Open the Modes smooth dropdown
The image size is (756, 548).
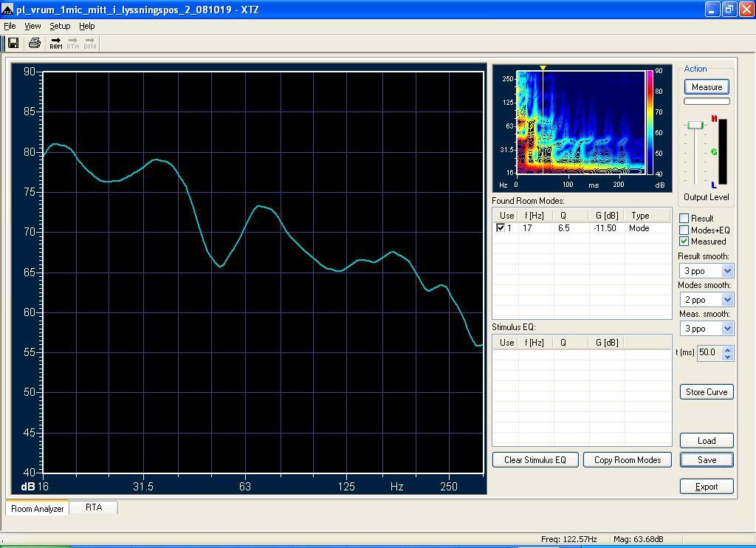click(726, 300)
